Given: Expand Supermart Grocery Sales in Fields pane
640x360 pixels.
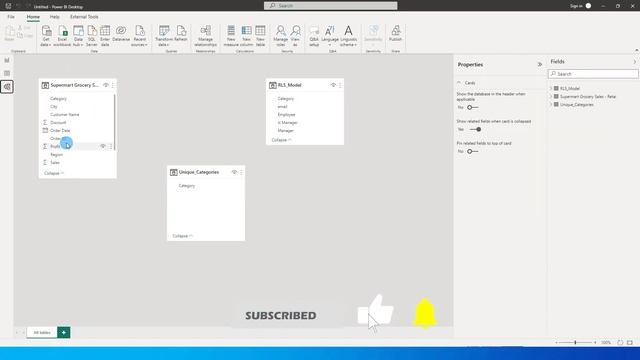Looking at the screenshot, I should click(x=551, y=96).
